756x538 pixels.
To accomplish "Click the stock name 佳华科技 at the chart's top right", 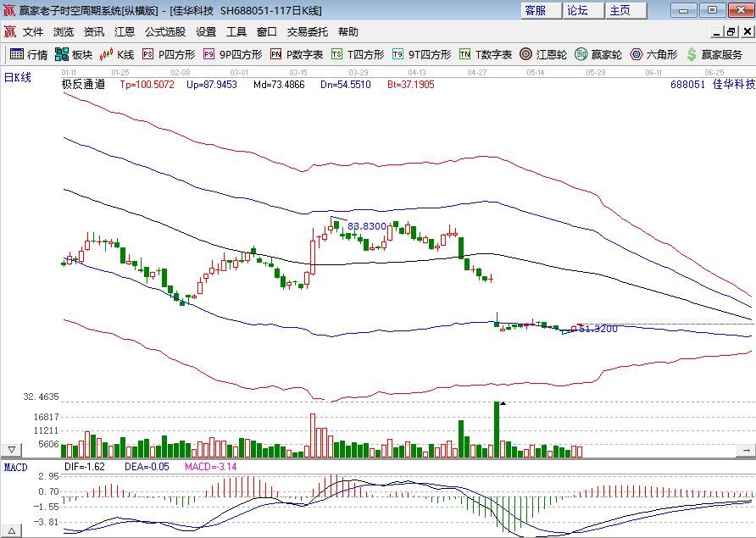I will pos(734,85).
